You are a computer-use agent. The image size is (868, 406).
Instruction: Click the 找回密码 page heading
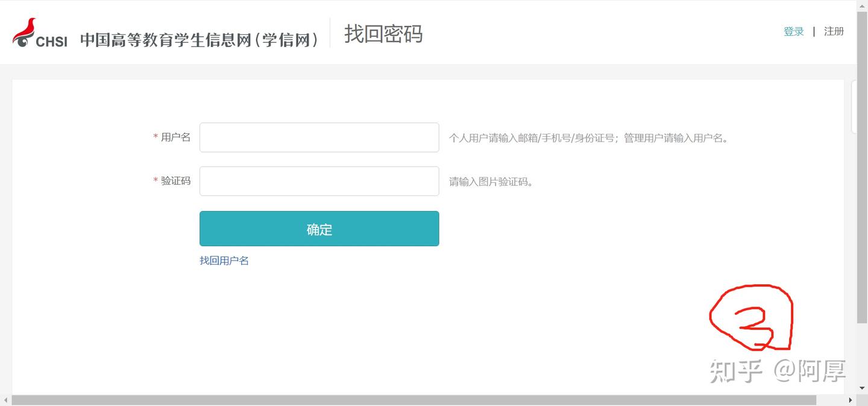tap(383, 34)
